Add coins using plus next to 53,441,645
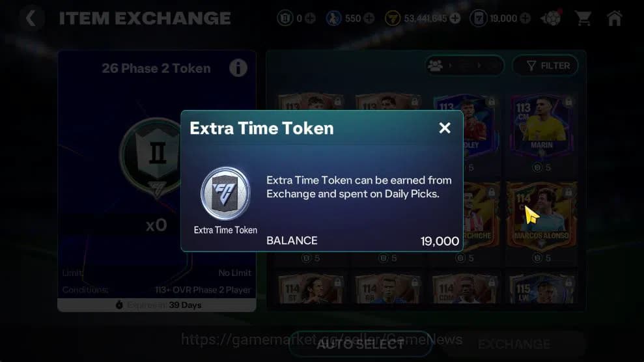This screenshot has width=644, height=362. 455,18
